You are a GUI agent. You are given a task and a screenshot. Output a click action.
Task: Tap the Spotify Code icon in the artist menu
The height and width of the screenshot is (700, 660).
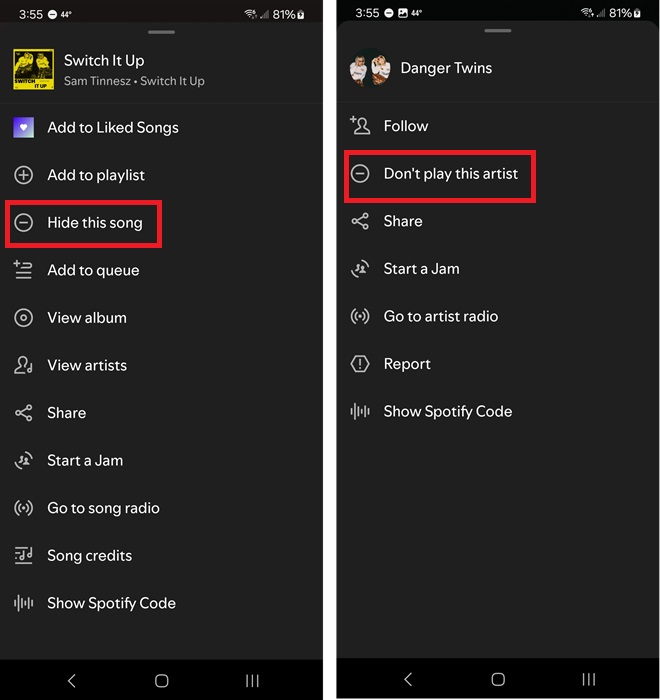[360, 411]
